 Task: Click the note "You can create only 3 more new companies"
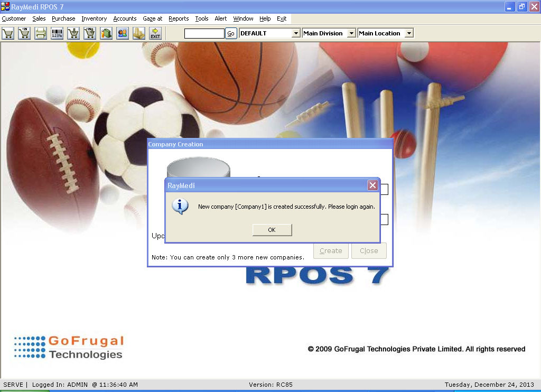[228, 257]
